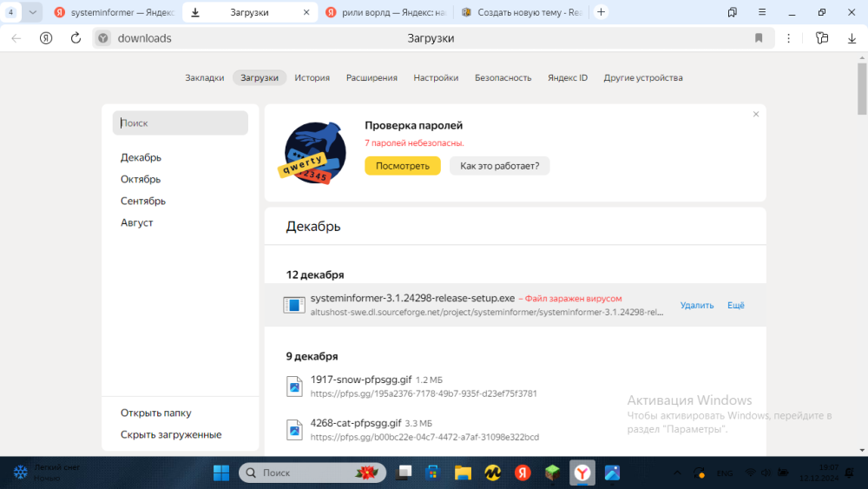Open the Windows Start menu
Image resolution: width=868 pixels, height=489 pixels.
point(221,473)
